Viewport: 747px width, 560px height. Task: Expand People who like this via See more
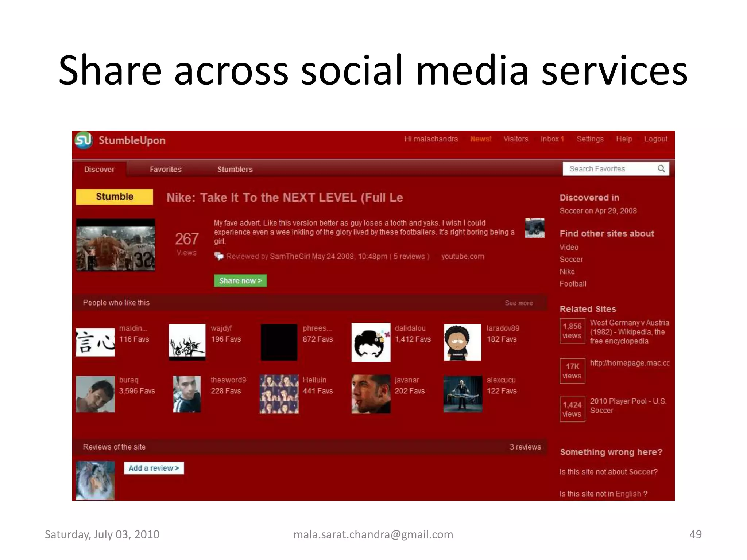click(519, 303)
